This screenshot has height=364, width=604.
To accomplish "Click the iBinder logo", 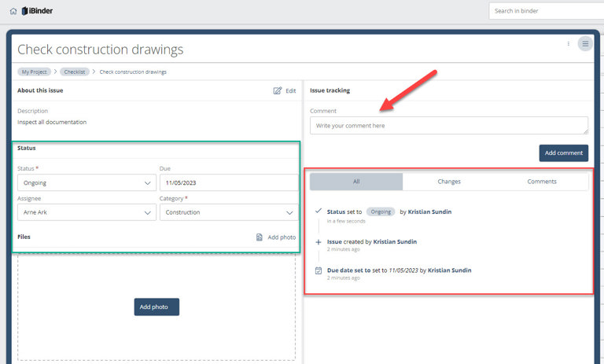I will point(38,11).
